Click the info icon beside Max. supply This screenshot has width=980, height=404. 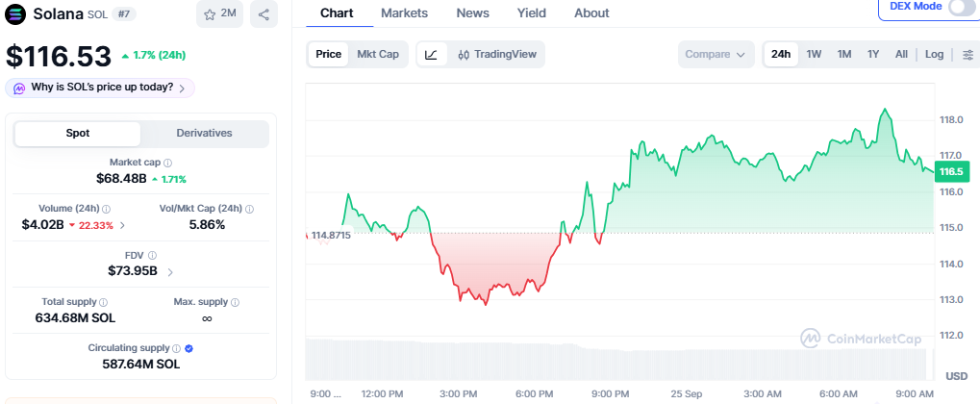click(235, 302)
